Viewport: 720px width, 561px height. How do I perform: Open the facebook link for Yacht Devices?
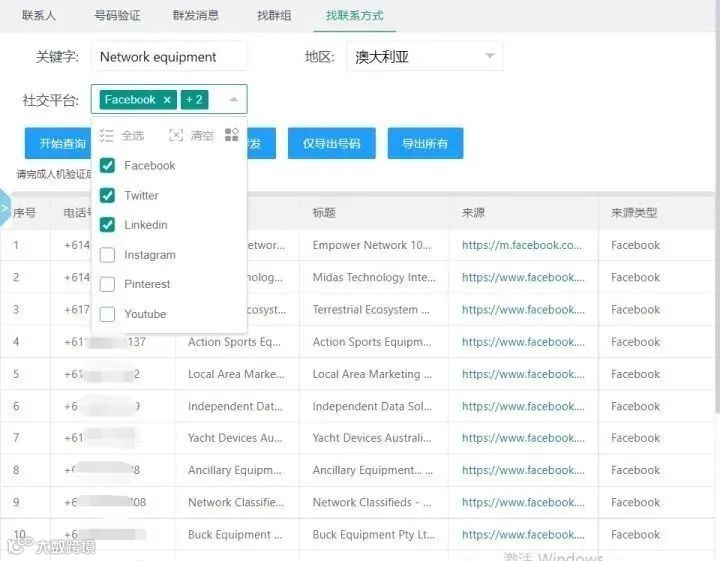(x=523, y=438)
